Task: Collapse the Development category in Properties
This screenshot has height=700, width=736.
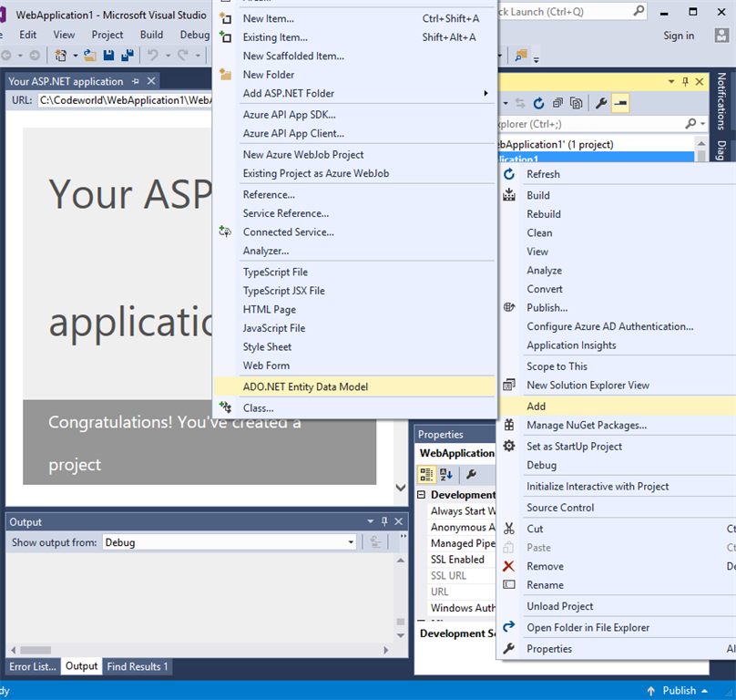Action: 421,494
